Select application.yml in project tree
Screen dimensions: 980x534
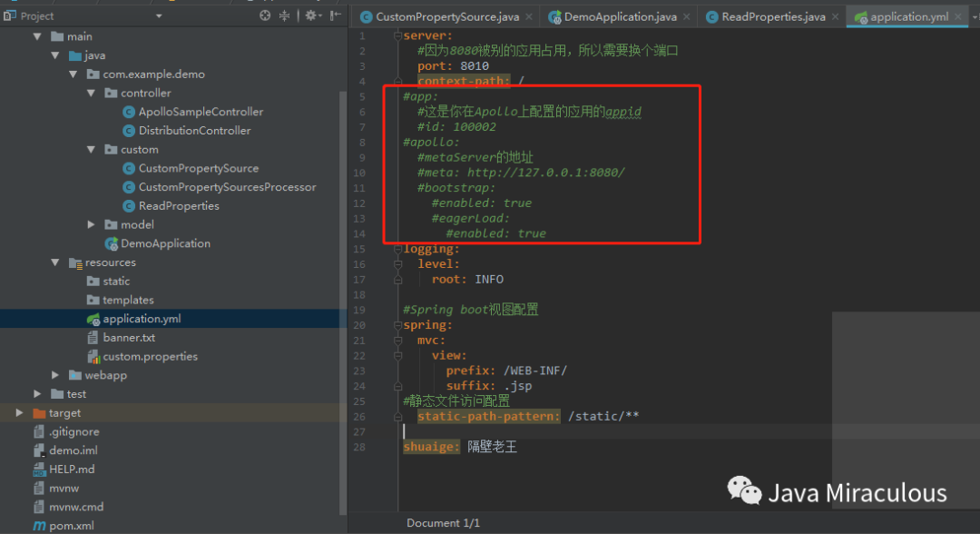point(142,319)
